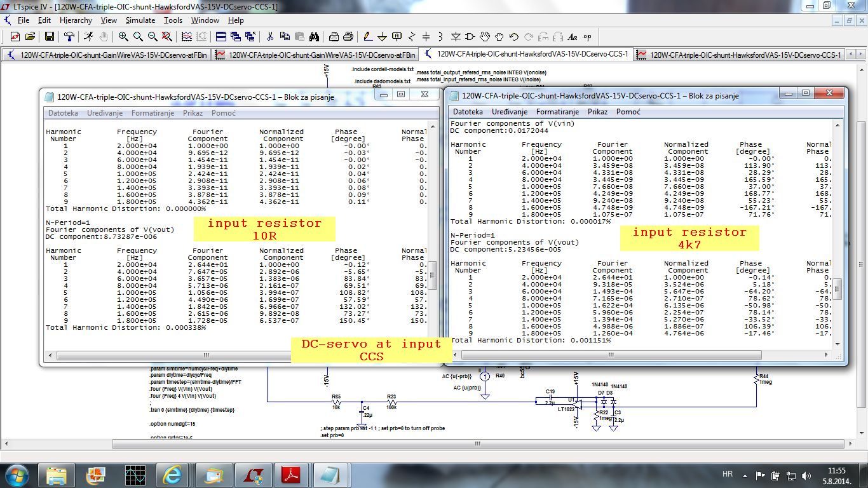Save the schematic with the floppy icon

50,36
